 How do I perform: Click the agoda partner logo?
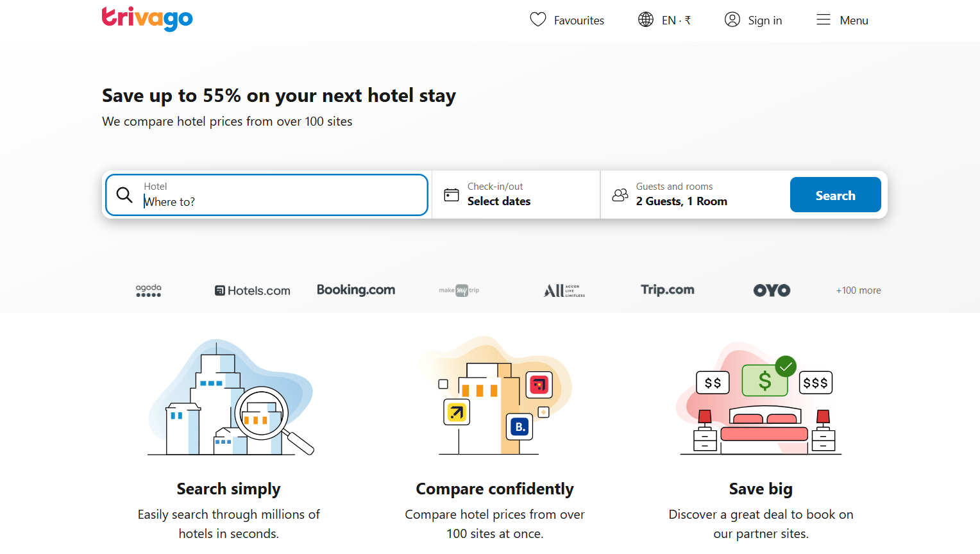point(148,290)
